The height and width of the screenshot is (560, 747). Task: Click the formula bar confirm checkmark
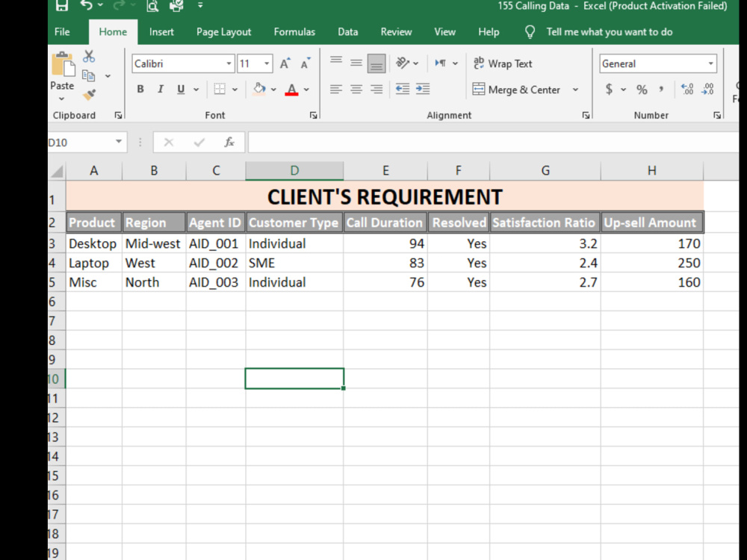tap(199, 142)
